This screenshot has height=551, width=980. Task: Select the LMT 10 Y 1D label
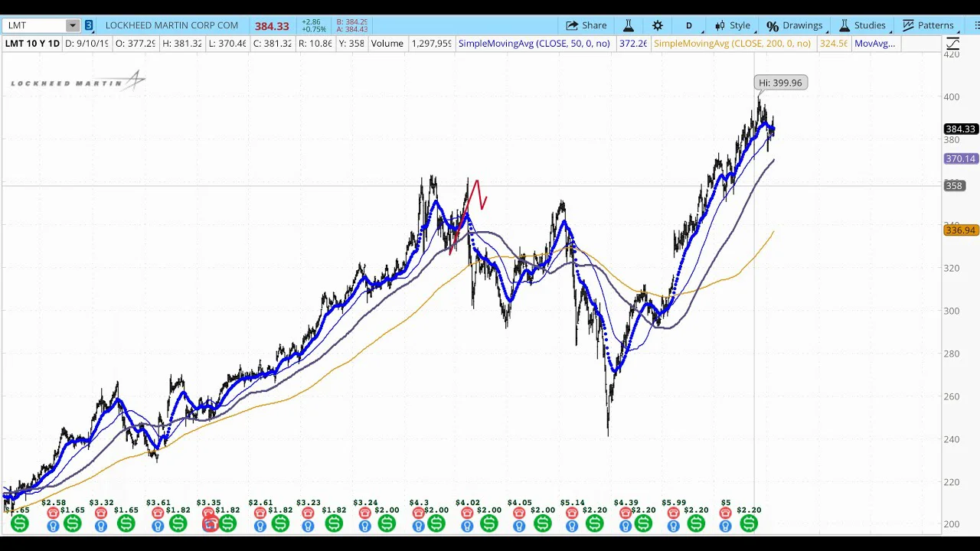click(x=32, y=44)
